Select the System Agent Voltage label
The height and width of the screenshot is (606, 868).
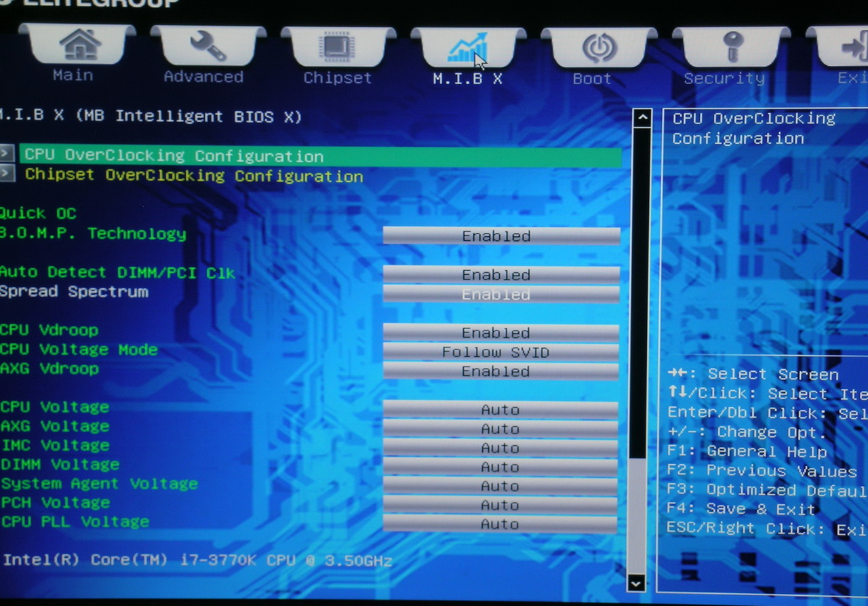click(x=100, y=483)
